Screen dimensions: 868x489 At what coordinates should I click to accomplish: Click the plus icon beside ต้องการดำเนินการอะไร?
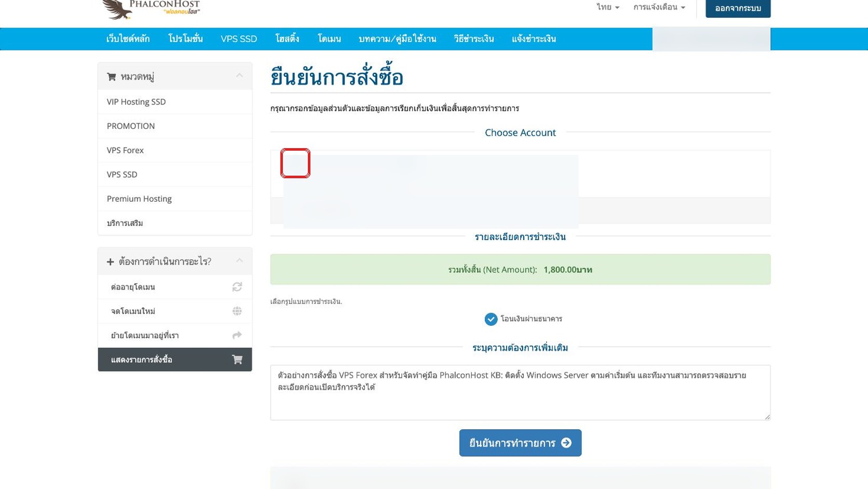pos(110,262)
